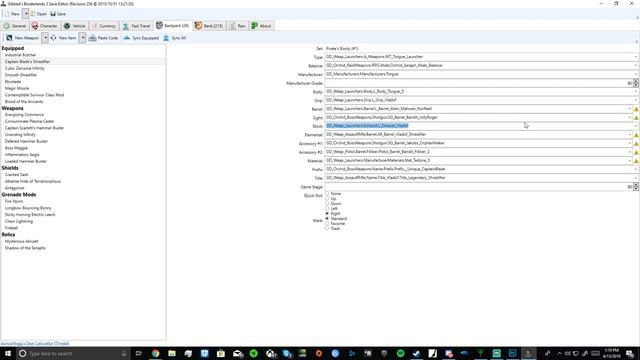Image resolution: width=640 pixels, height=360 pixels.
Task: Click the warning icon beside the Material field
Action: (x=636, y=161)
